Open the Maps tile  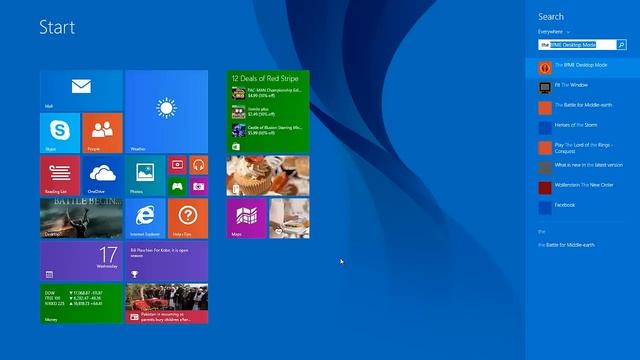coord(247,218)
